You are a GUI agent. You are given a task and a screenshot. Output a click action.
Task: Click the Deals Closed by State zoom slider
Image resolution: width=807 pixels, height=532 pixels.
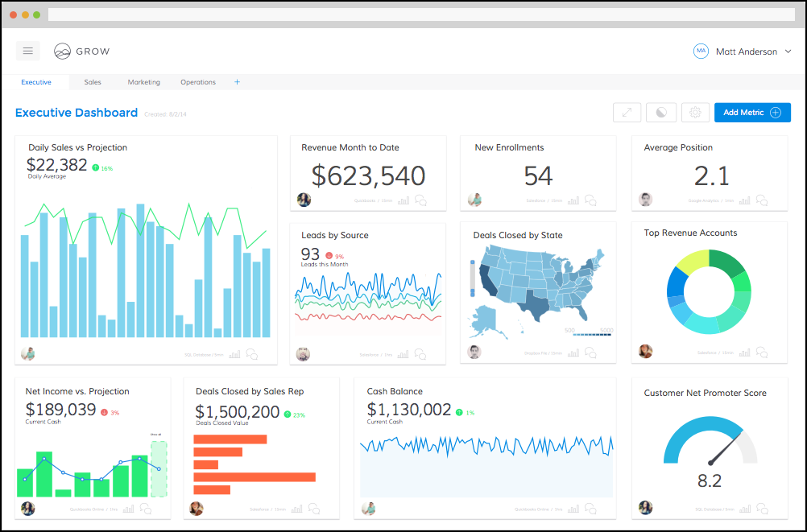coord(473,278)
